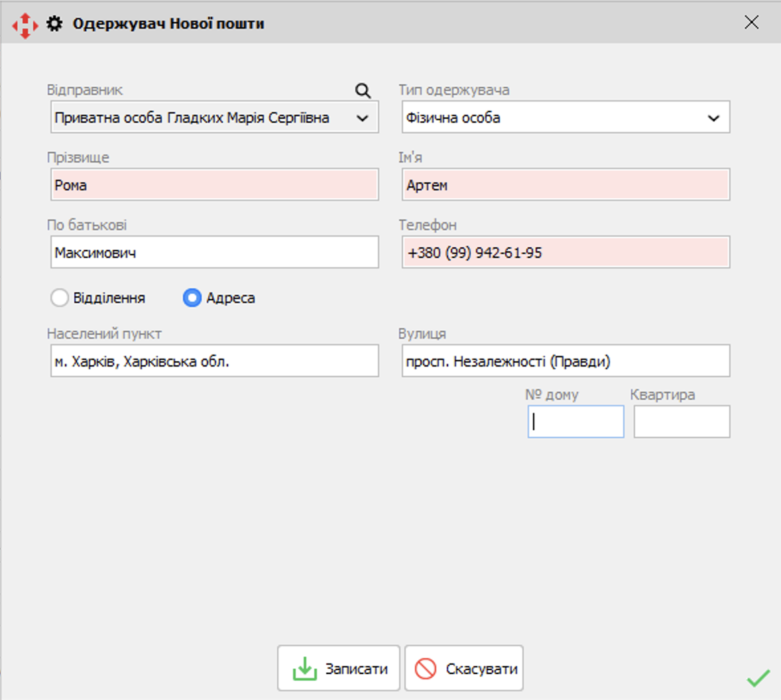This screenshot has width=781, height=700.
Task: Focus the Ім'я field containing Артем
Action: 565,185
